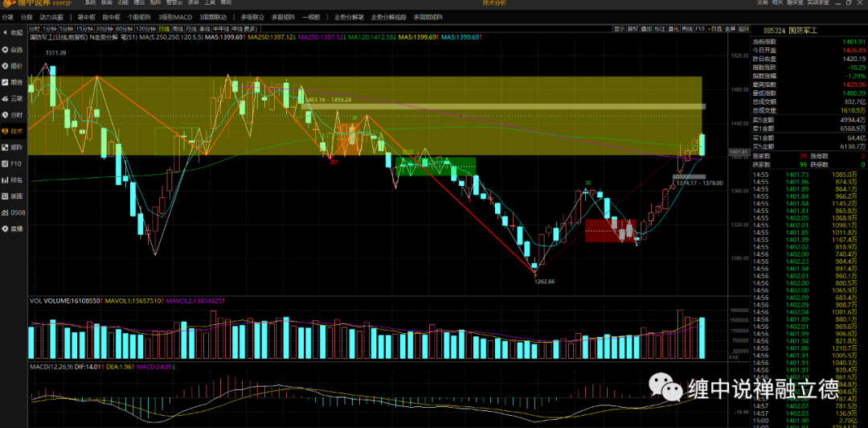Screen dimensions: 868x428
Task: Switch chart to 周线 weekly period
Action: (178, 28)
